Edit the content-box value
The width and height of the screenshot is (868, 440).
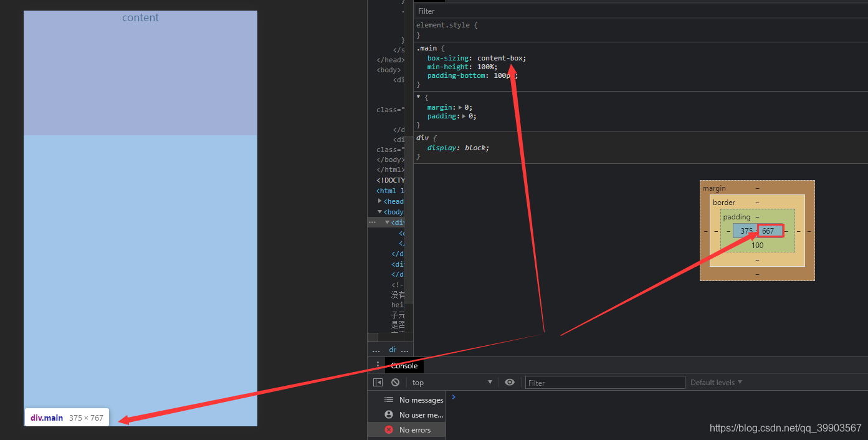[x=500, y=58]
